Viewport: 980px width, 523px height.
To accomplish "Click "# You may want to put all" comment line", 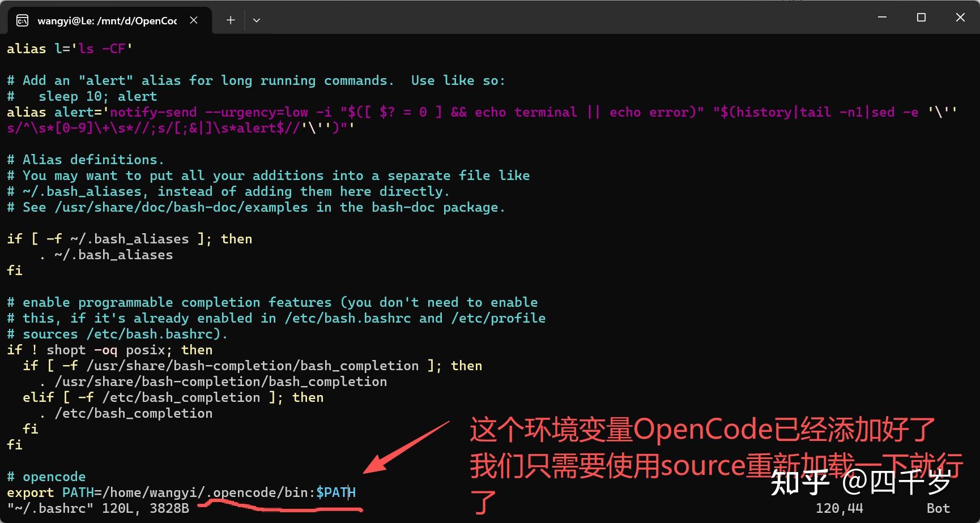I will coord(269,175).
